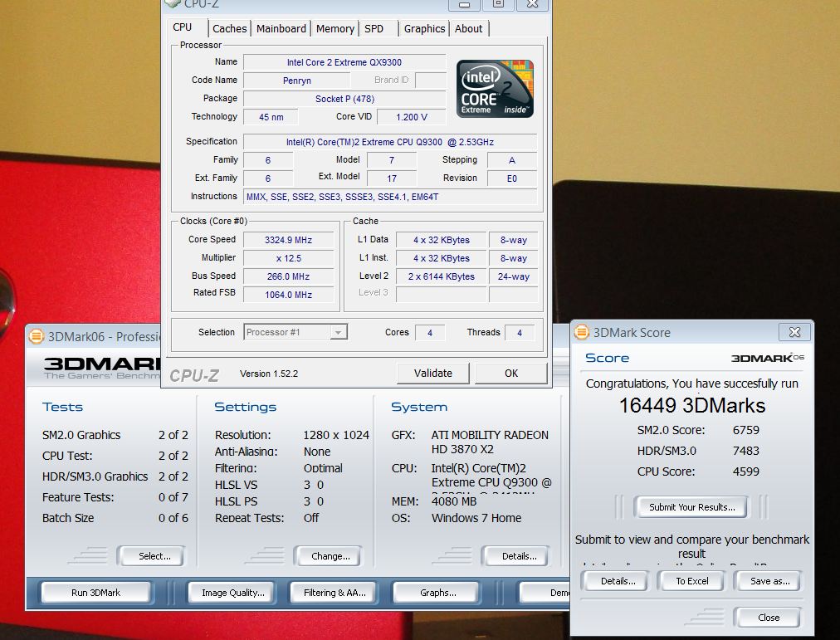Click Change... under Settings
Image resolution: width=840 pixels, height=640 pixels.
330,556
